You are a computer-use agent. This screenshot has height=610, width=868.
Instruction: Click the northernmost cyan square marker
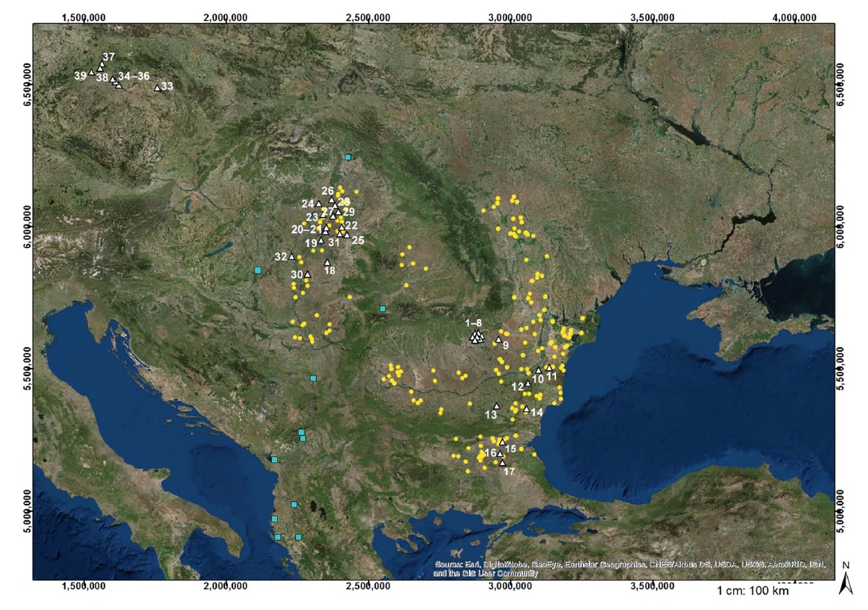point(348,157)
